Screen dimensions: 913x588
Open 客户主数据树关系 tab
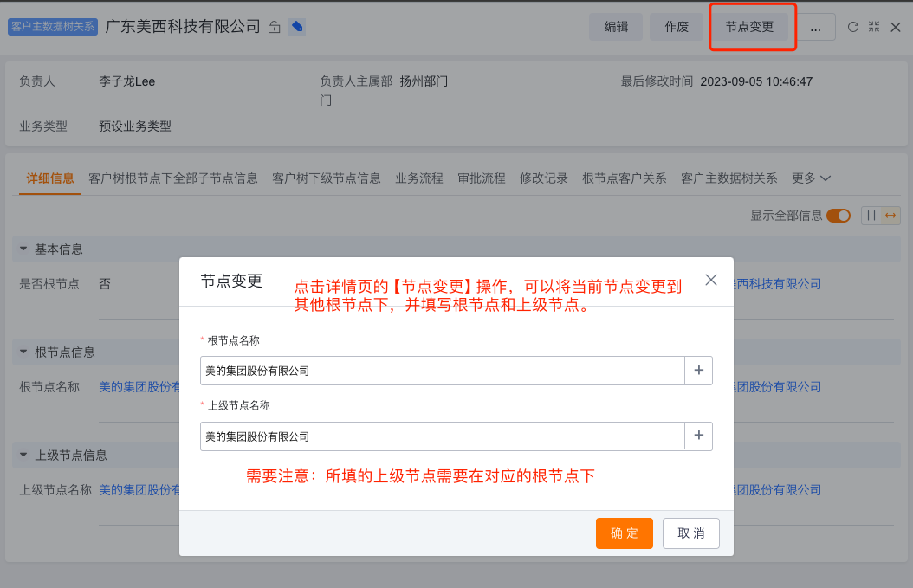729,178
